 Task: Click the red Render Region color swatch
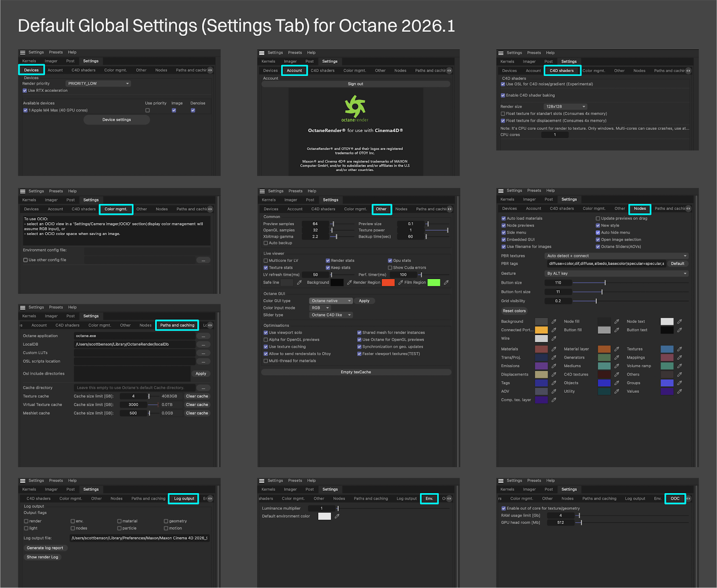tap(388, 283)
